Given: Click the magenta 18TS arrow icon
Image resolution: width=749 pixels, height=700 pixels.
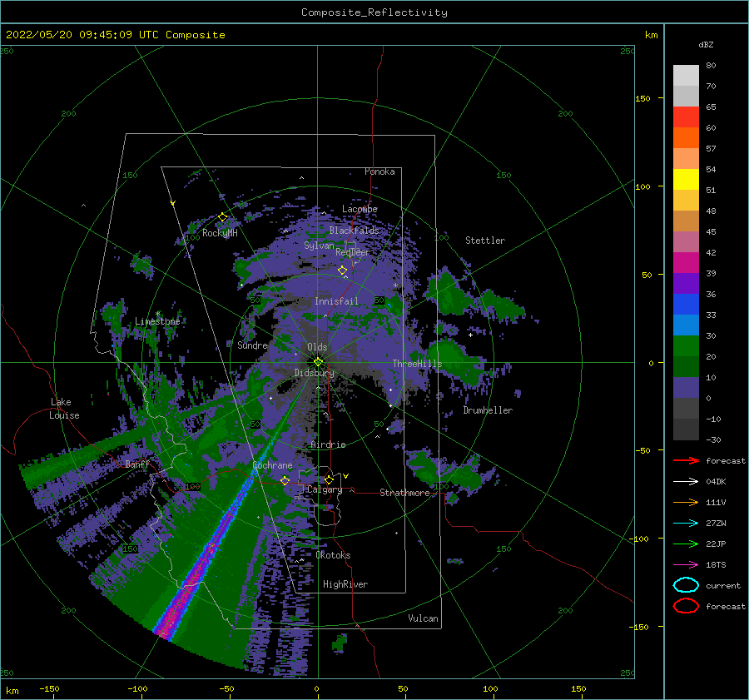Looking at the screenshot, I should tap(686, 565).
